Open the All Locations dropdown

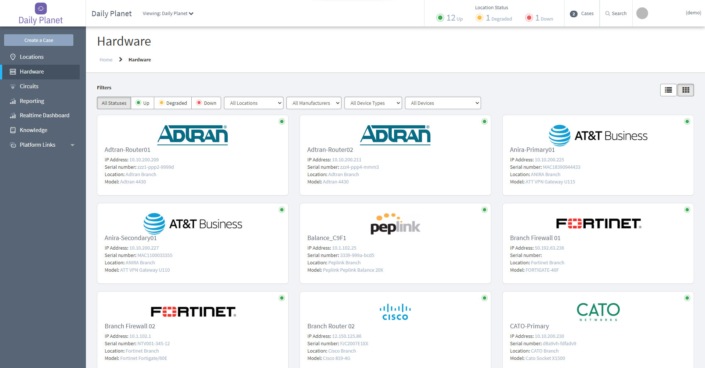(x=254, y=103)
